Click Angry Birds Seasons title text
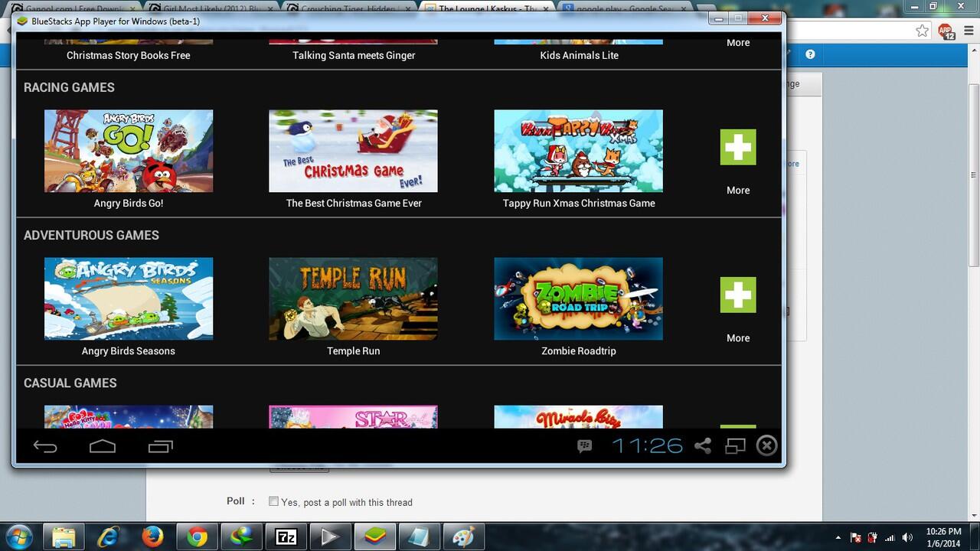Viewport: 980px width, 551px height. coord(129,351)
